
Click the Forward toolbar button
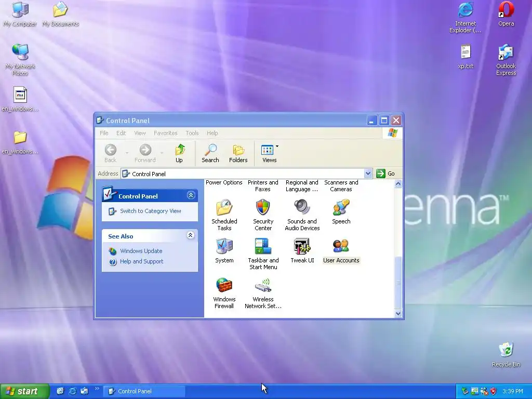[145, 153]
